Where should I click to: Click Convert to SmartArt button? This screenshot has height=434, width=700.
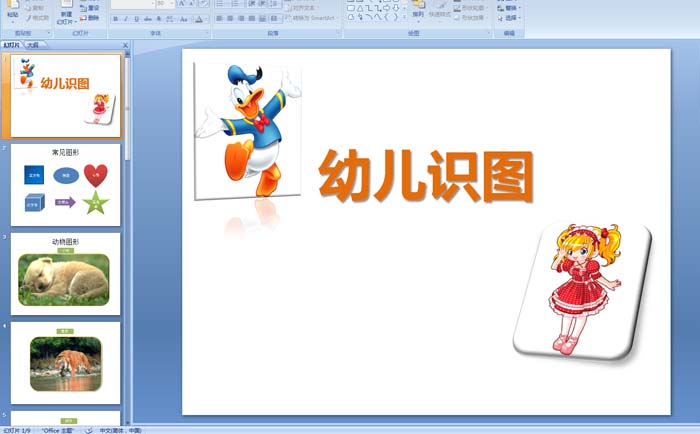point(312,18)
